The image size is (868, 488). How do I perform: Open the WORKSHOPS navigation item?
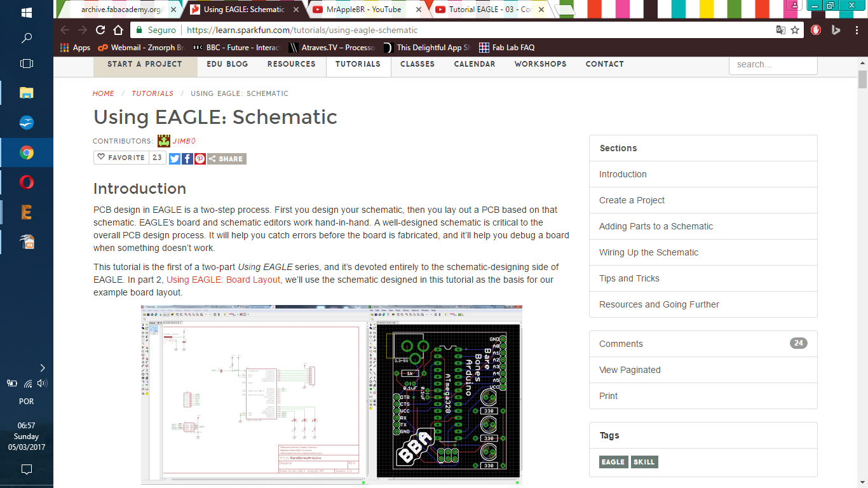(x=540, y=64)
